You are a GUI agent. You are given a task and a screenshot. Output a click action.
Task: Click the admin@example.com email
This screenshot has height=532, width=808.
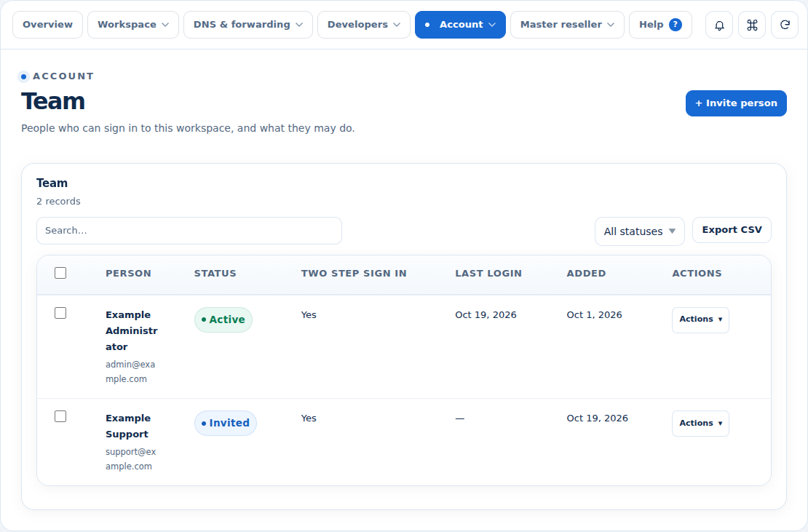click(x=130, y=371)
